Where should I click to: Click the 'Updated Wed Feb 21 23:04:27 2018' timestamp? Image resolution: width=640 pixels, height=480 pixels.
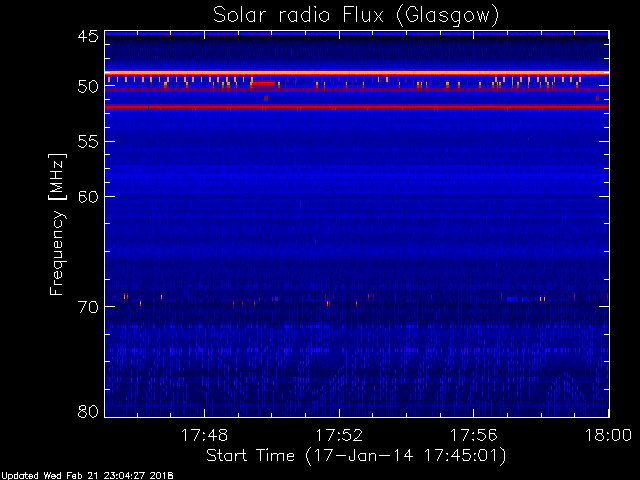87,476
